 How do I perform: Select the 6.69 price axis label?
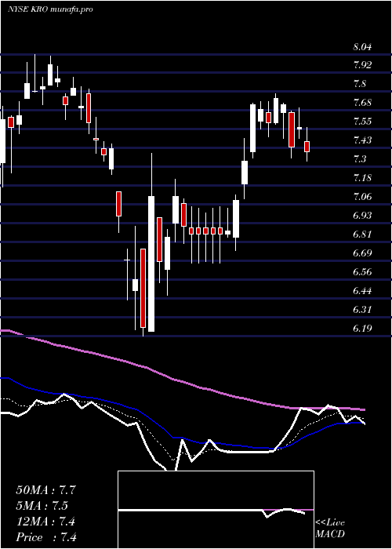[362, 253]
